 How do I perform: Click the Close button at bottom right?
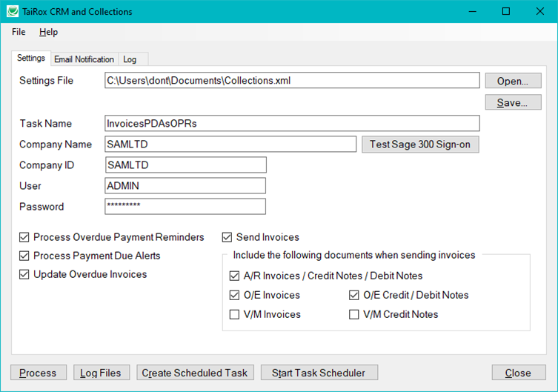tap(519, 373)
